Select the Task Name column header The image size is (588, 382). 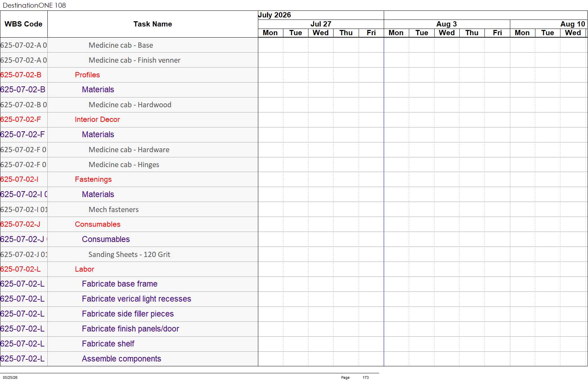(x=153, y=24)
